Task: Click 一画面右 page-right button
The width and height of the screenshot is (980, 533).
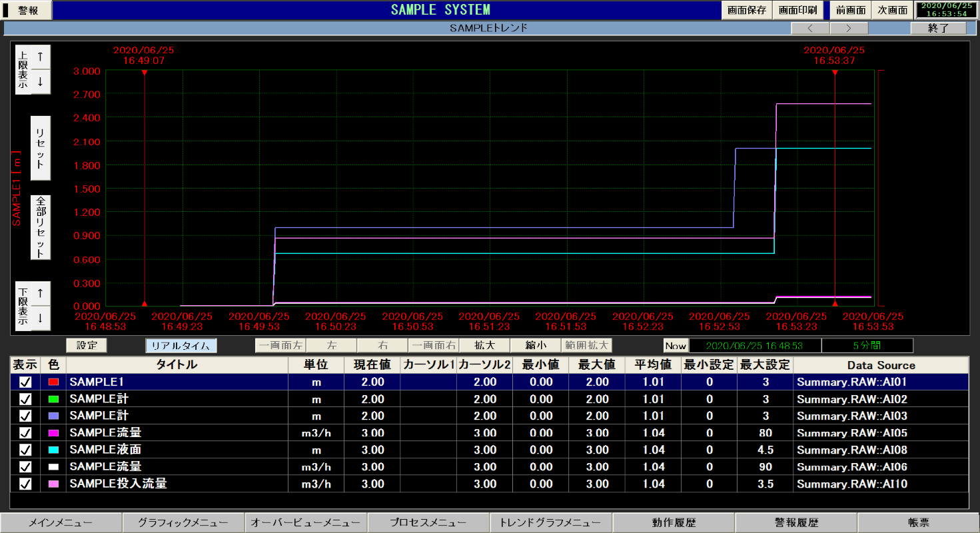Action: pos(434,345)
